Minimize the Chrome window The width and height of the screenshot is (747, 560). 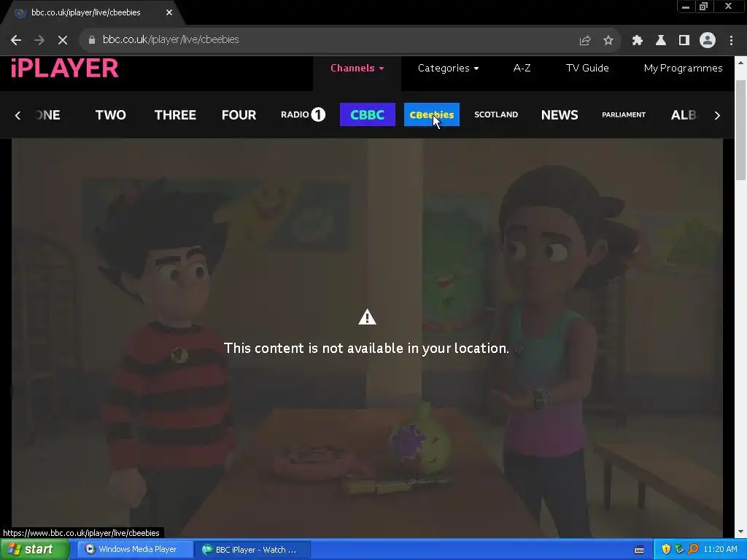pyautogui.click(x=686, y=7)
